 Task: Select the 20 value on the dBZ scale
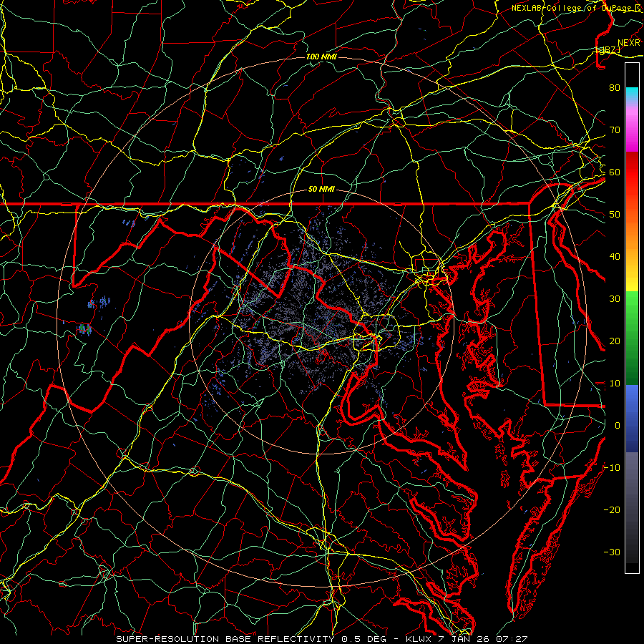click(x=615, y=341)
